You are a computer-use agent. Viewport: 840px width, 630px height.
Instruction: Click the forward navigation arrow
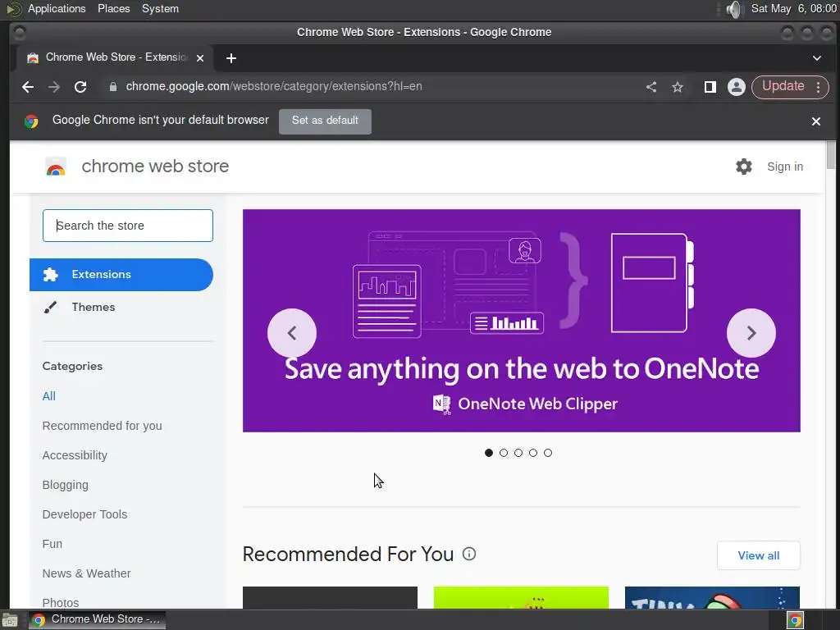pyautogui.click(x=54, y=87)
